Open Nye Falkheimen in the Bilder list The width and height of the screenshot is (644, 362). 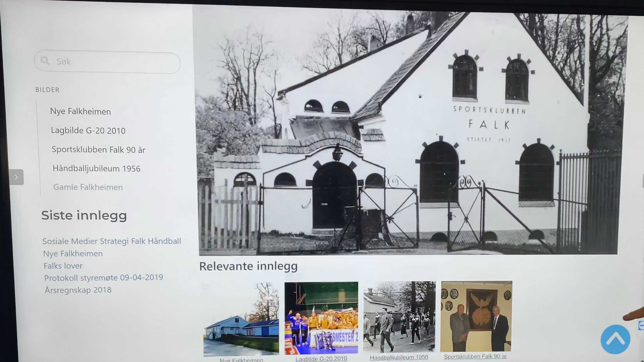[81, 111]
